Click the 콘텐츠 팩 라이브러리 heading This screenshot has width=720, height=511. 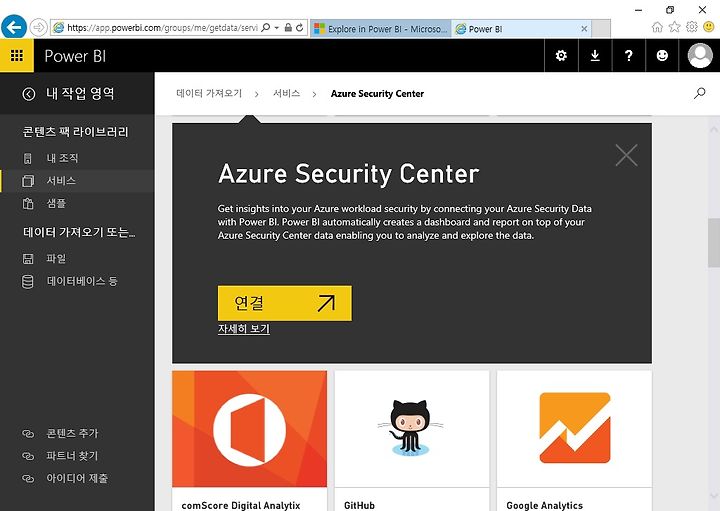pos(75,132)
